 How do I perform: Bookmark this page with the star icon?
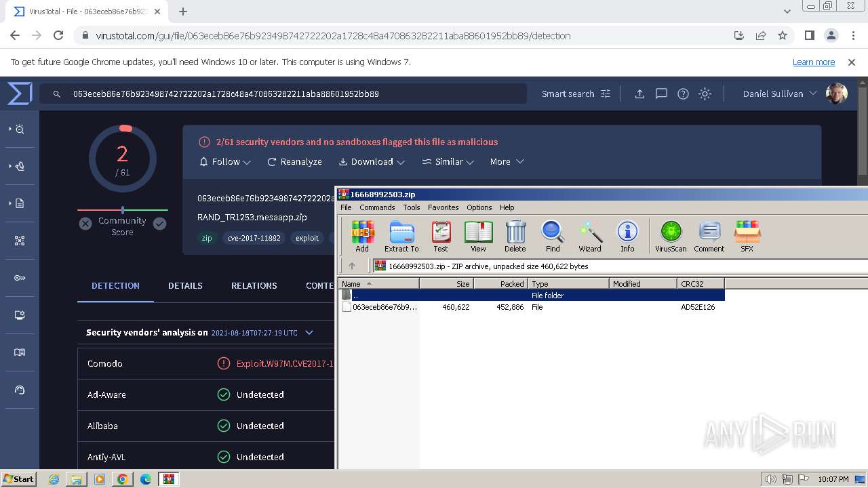(783, 36)
